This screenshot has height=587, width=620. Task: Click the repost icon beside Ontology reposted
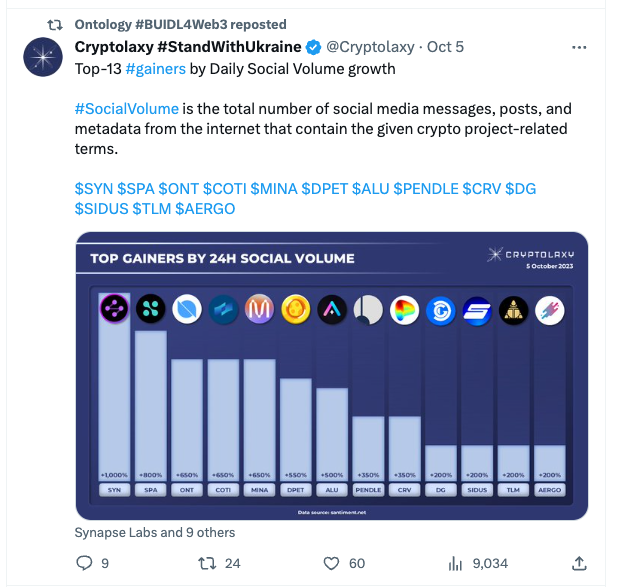(55, 25)
